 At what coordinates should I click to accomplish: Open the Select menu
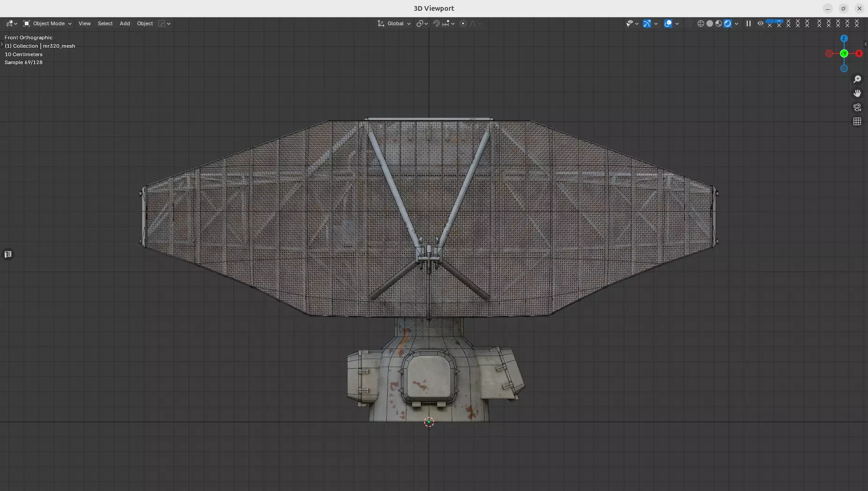105,23
